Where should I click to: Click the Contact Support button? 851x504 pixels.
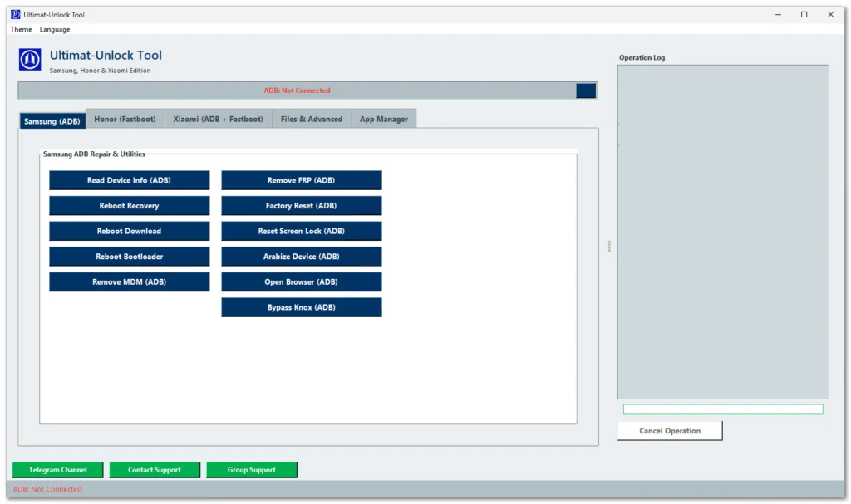(x=155, y=470)
